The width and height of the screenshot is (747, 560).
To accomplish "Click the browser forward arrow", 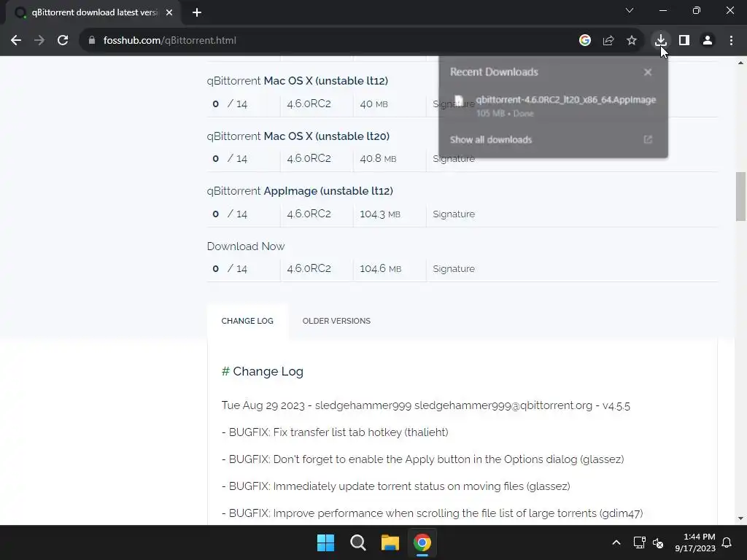I will [x=39, y=41].
